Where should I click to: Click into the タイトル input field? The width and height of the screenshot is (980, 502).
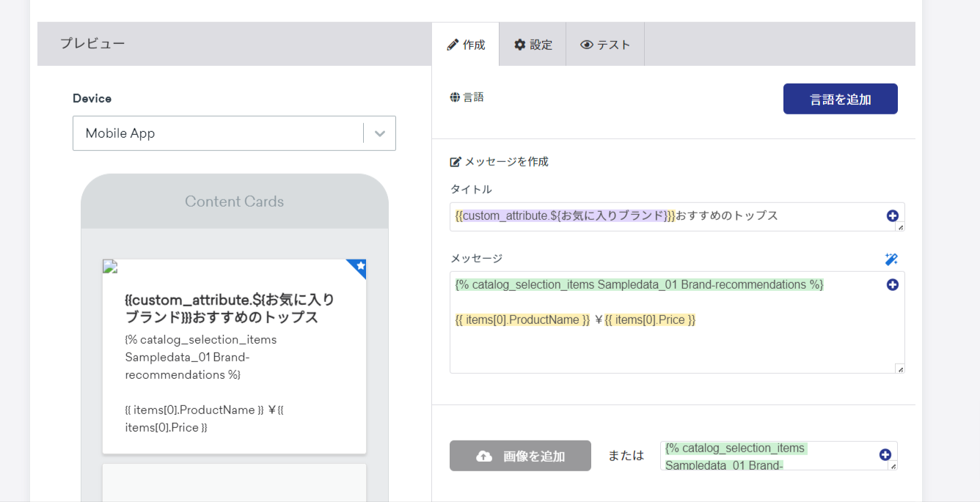click(677, 217)
